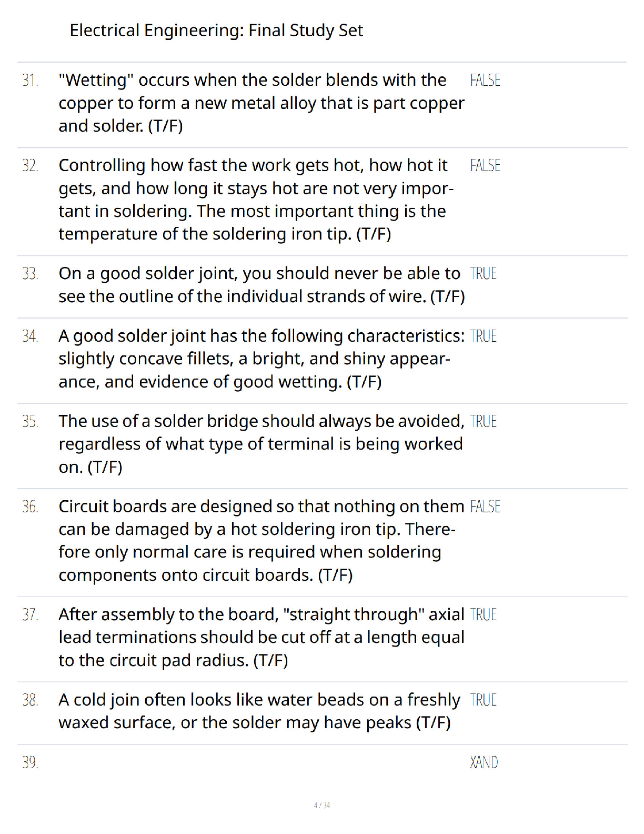Click the TRUE answer for question 37
This screenshot has width=644, height=834.
[483, 614]
